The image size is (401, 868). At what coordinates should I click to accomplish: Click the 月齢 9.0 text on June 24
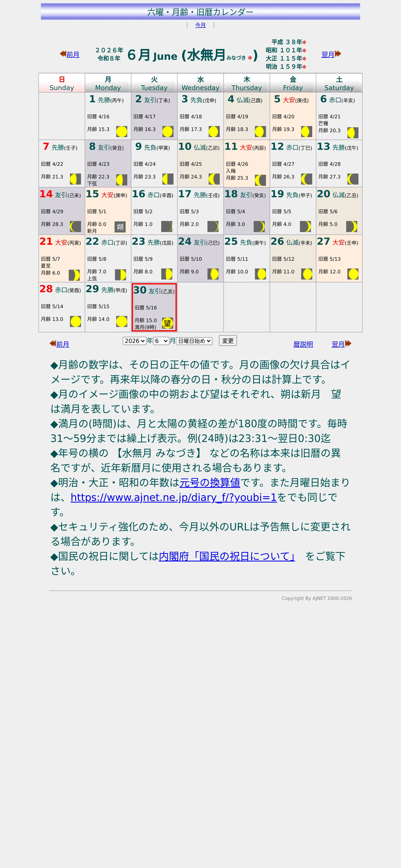coord(189,272)
